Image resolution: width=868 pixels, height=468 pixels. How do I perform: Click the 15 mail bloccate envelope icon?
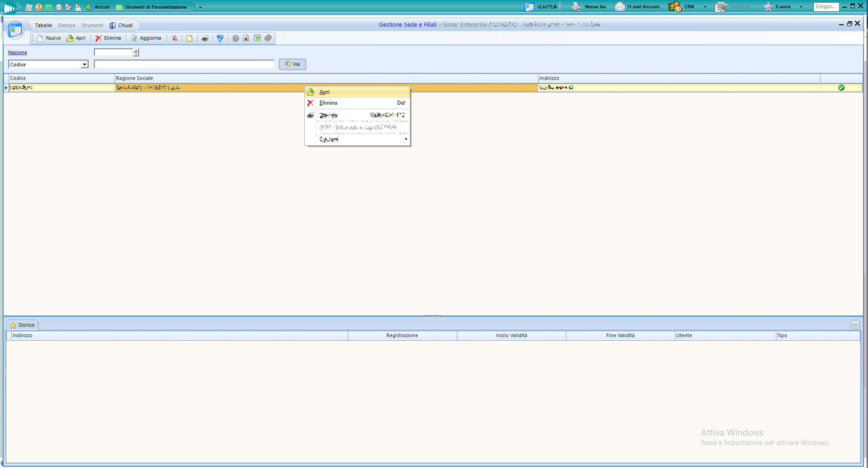pyautogui.click(x=620, y=7)
